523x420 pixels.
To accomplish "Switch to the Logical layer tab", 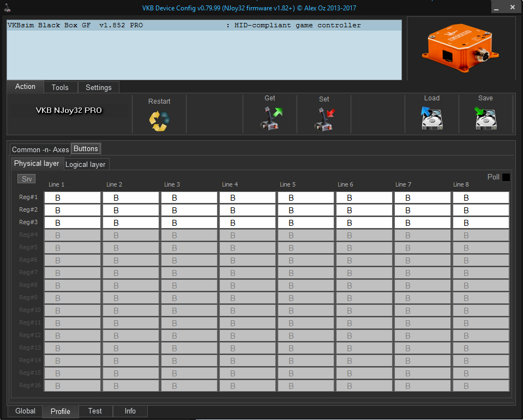I will pyautogui.click(x=86, y=164).
